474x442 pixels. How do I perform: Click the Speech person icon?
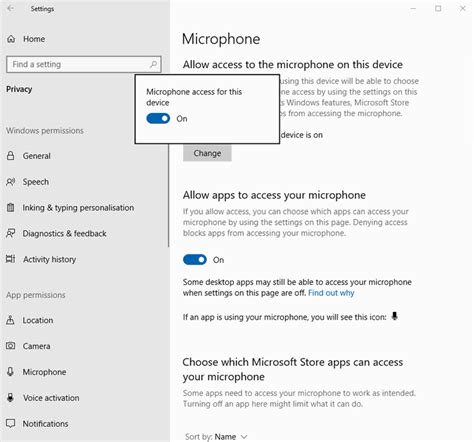[11, 182]
